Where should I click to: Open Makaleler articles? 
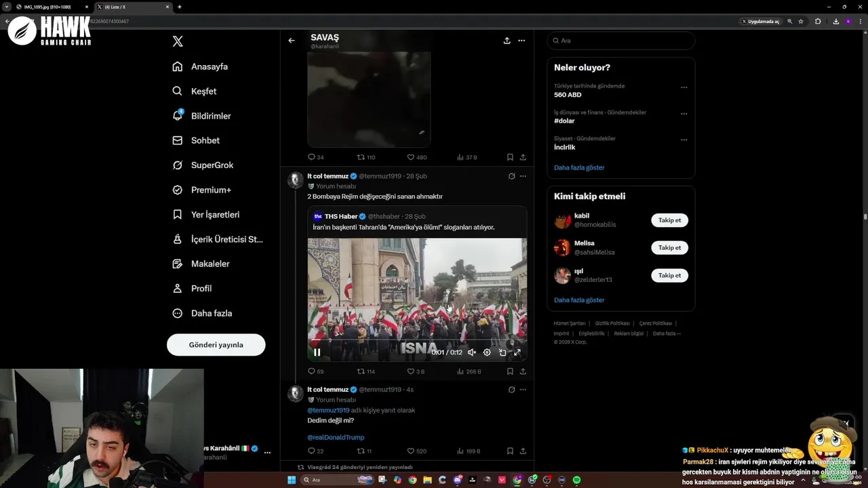(201, 264)
